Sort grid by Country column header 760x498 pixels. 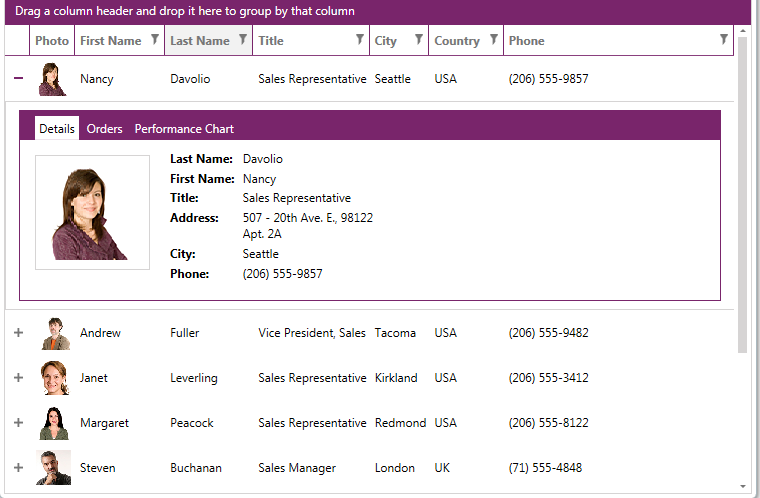457,41
